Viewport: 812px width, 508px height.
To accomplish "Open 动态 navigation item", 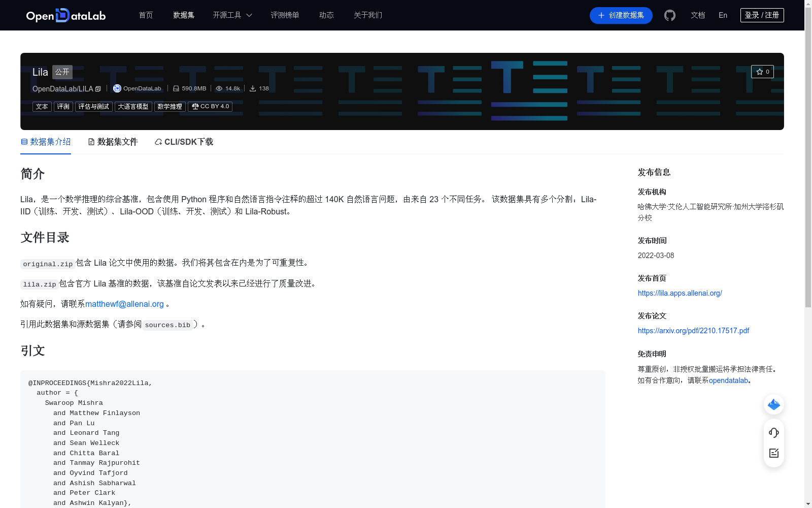I will (x=326, y=15).
